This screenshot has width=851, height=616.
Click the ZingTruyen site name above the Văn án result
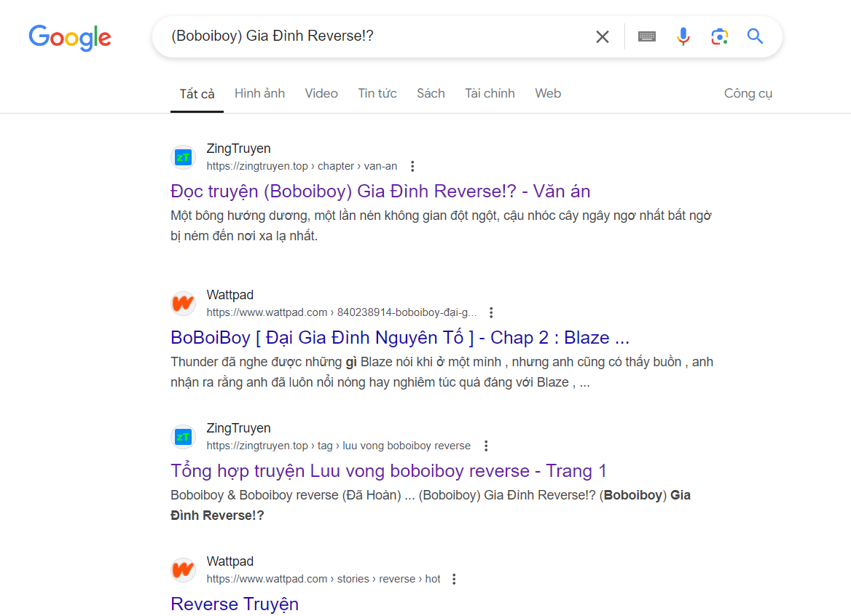[238, 149]
